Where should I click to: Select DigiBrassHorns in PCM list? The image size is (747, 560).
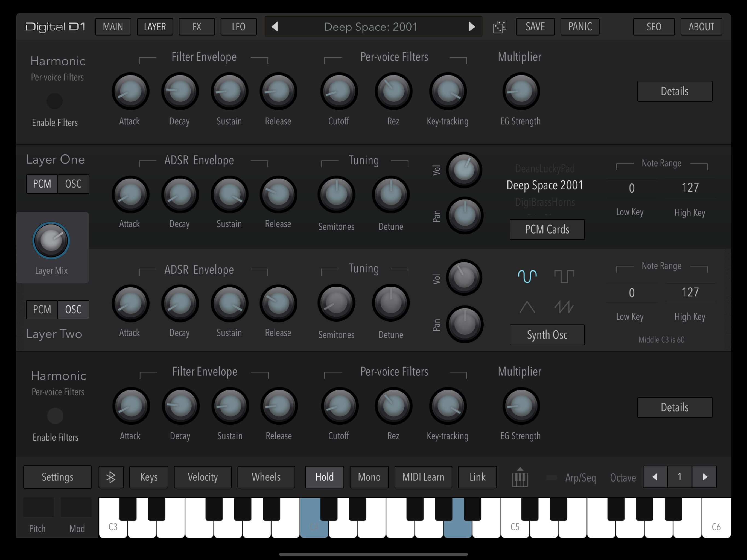click(545, 202)
